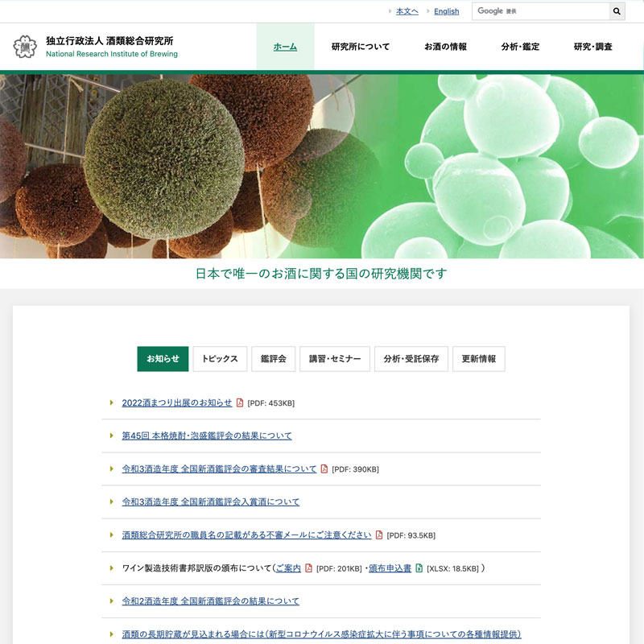This screenshot has height=644, width=644.
Task: Open 分析・鑑定 navigation menu
Action: click(520, 47)
